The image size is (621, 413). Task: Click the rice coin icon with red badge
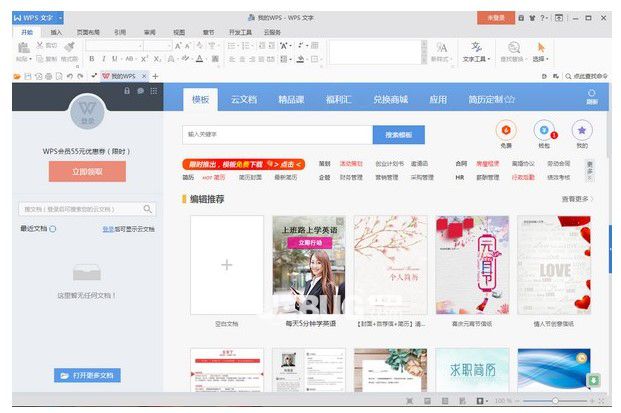545,130
